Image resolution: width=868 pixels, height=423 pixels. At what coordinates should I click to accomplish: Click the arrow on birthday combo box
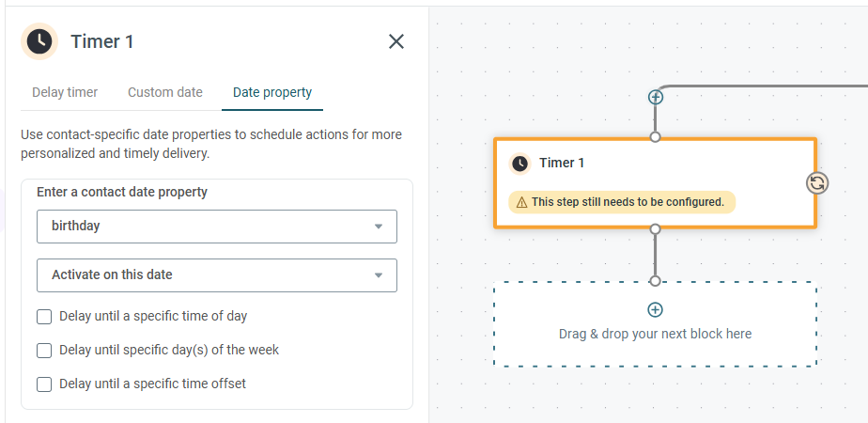(x=379, y=227)
